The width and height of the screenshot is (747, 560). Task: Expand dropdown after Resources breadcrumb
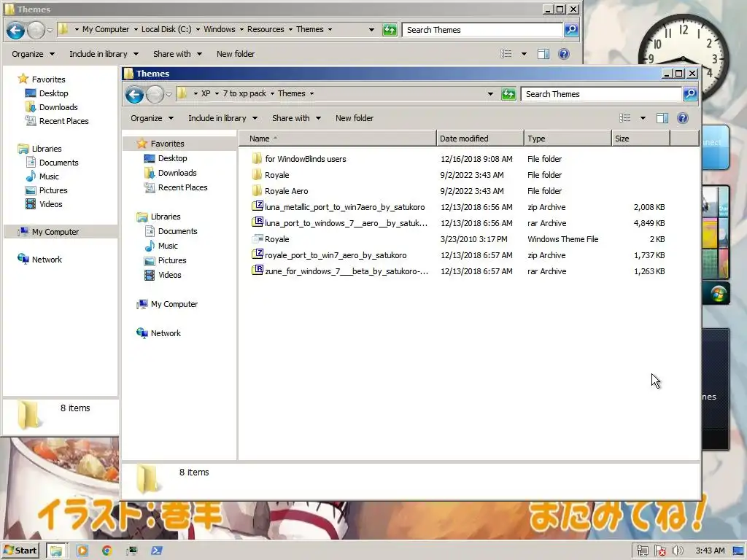290,29
